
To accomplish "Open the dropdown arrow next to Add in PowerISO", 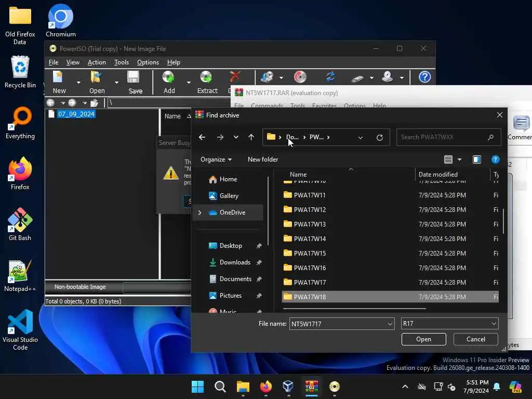I will 188,82.
